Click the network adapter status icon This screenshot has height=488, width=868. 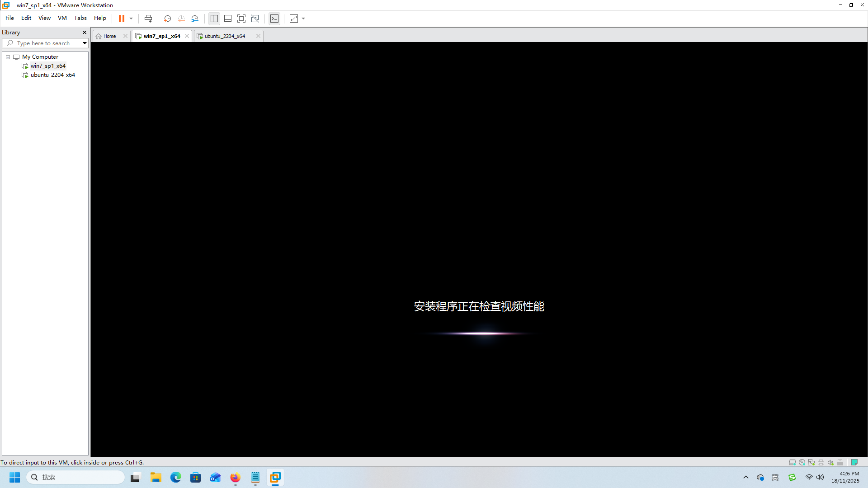pyautogui.click(x=811, y=462)
